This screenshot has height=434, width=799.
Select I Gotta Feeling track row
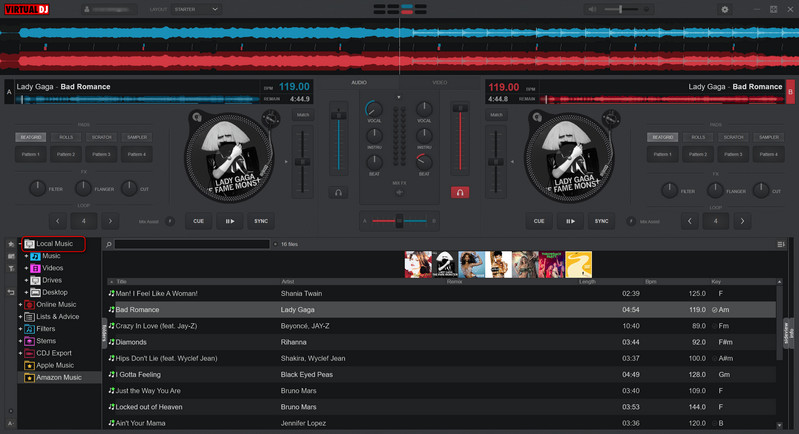(441, 375)
